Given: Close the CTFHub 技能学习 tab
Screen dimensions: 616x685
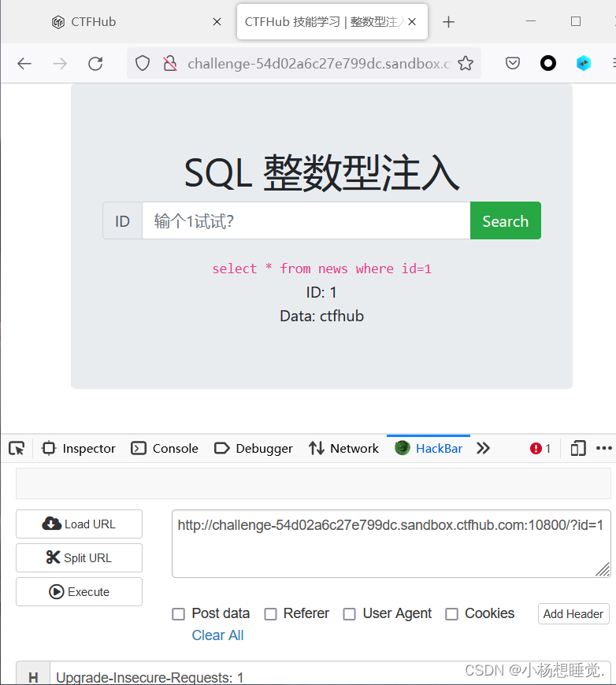Looking at the screenshot, I should coord(412,22).
